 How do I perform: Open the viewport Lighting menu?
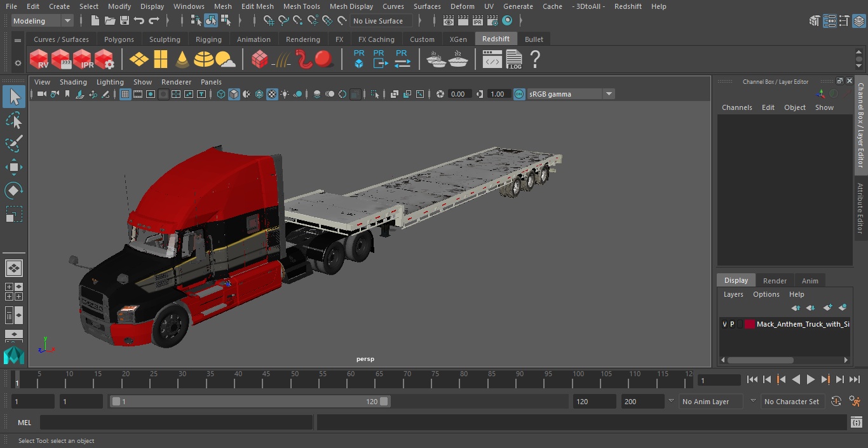[x=110, y=82]
